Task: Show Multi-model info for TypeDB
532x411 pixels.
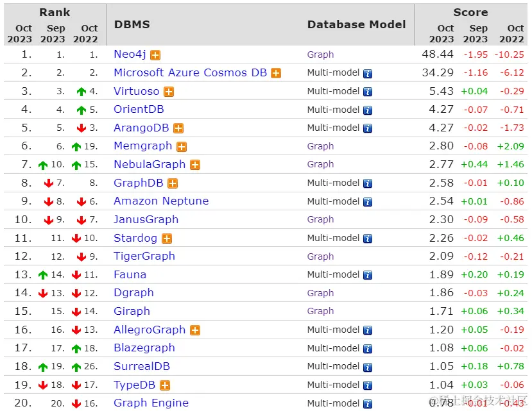Action: (x=368, y=385)
